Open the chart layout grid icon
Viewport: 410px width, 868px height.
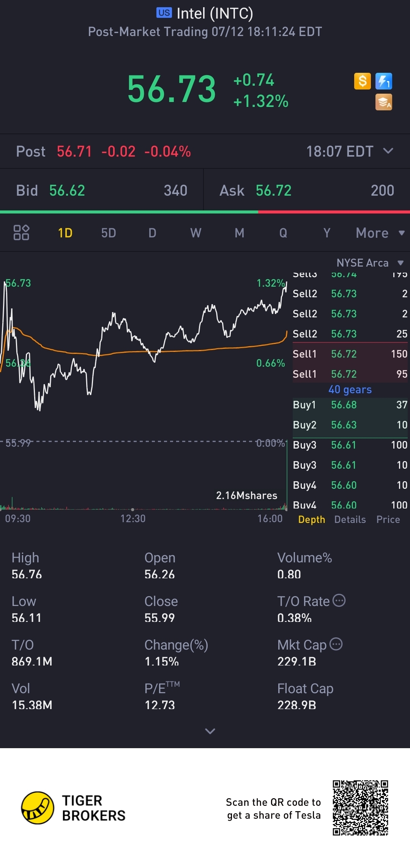point(21,232)
